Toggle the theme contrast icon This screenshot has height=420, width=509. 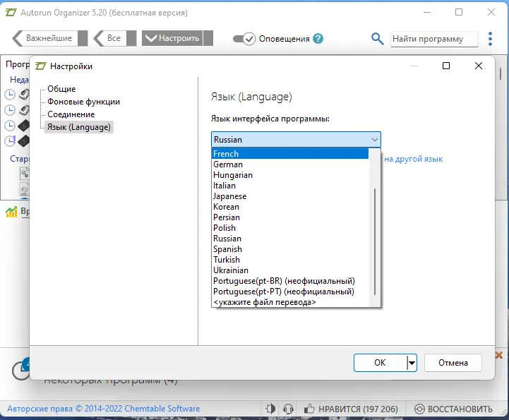[x=270, y=409]
